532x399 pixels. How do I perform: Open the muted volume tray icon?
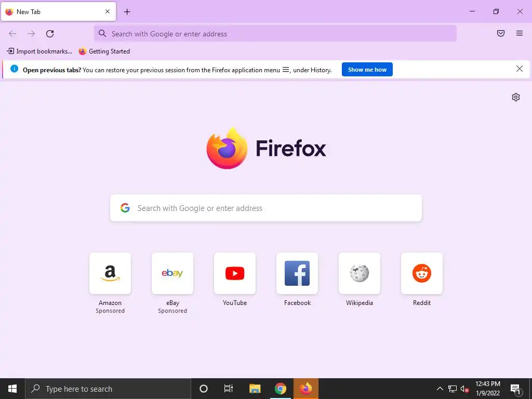tap(465, 389)
